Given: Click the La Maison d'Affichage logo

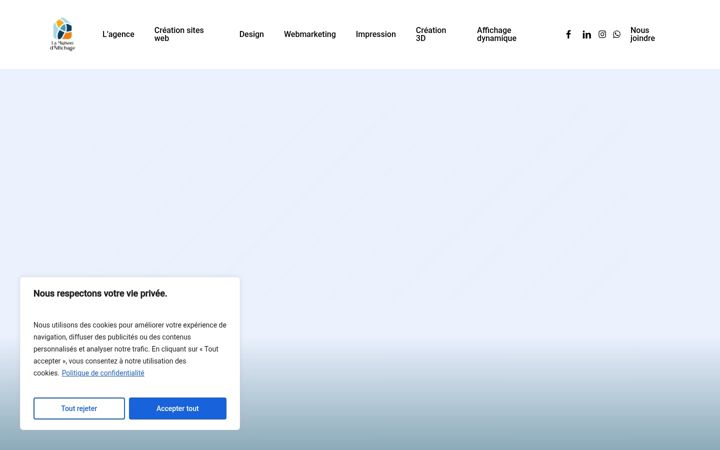Looking at the screenshot, I should (62, 34).
